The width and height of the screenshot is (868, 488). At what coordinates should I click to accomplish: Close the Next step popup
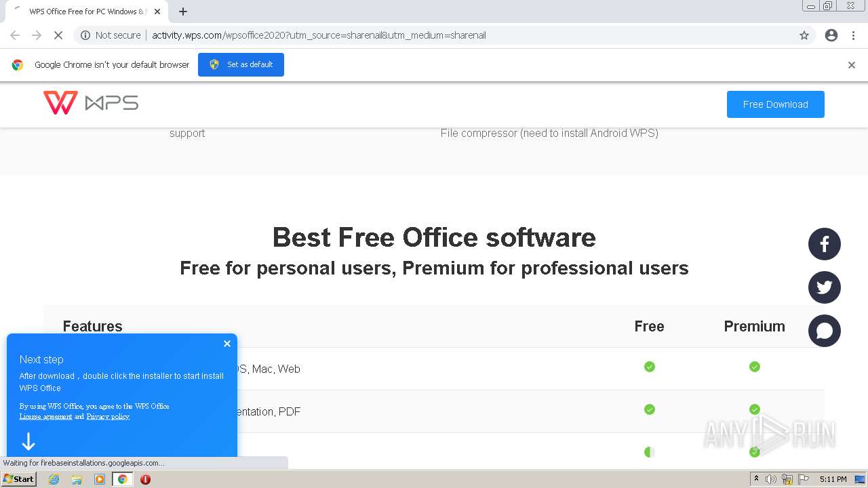[x=227, y=344]
